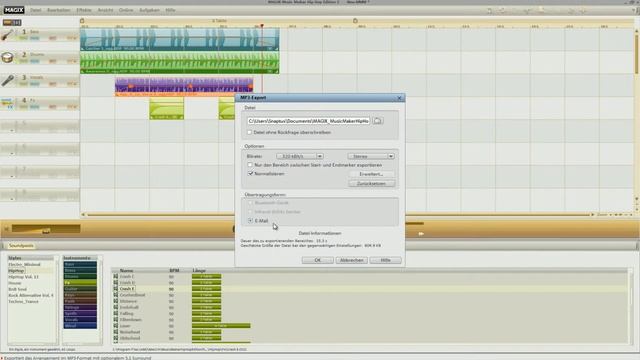Open the Effekte menu
640x360 pixels.
point(84,10)
